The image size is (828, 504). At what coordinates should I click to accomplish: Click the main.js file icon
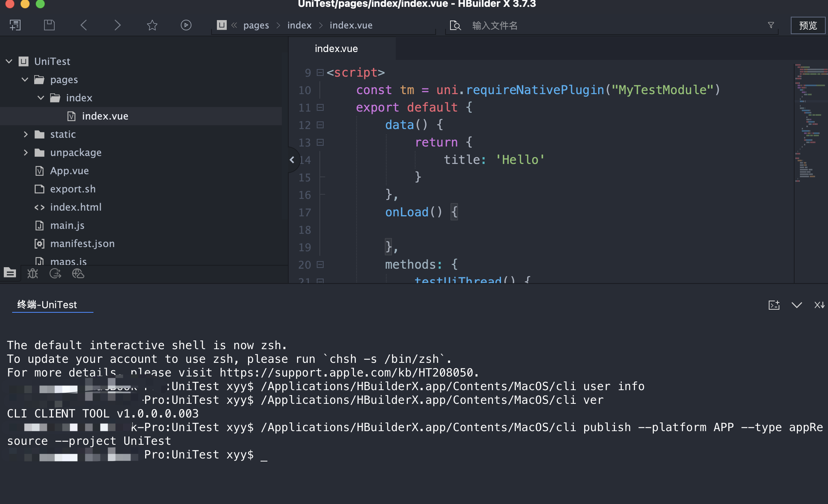click(40, 225)
